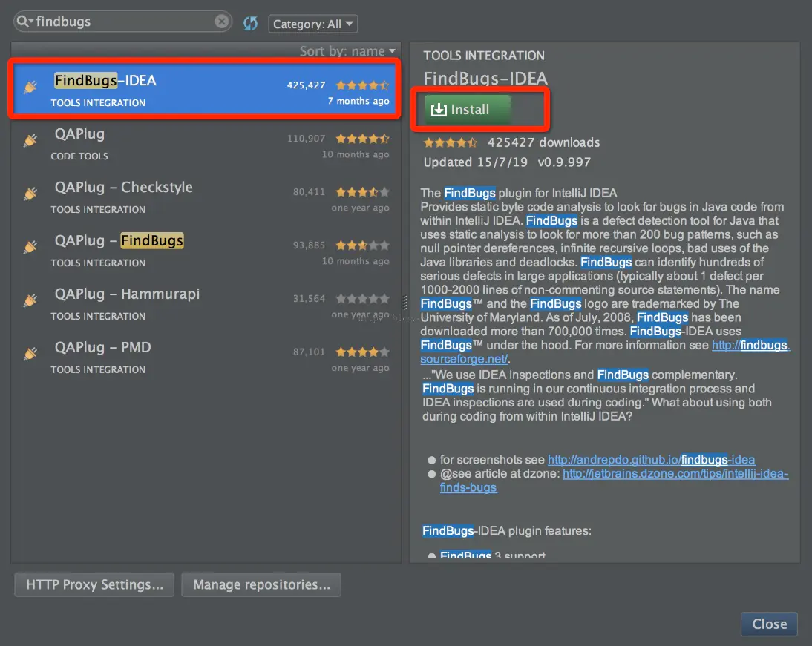Click the star rating of QAPlug - Checkstyle row
Image resolution: width=812 pixels, height=646 pixels.
point(362,192)
